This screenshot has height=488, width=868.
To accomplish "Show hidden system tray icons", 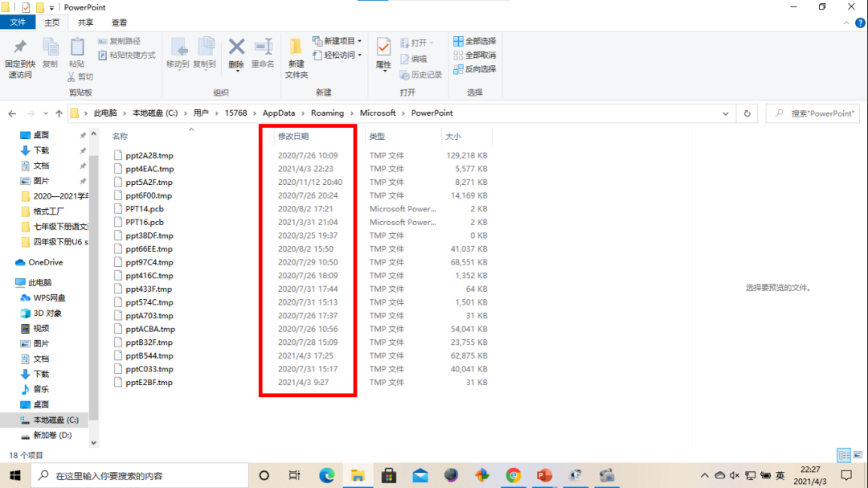I will coord(705,475).
